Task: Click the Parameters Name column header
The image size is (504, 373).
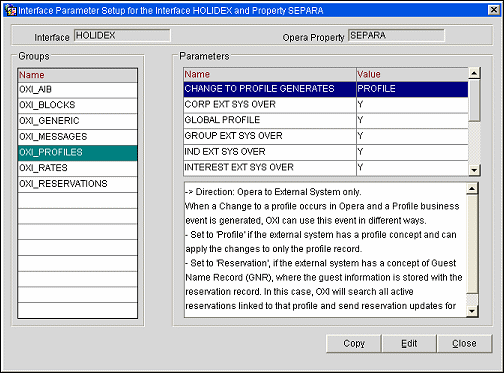Action: click(269, 75)
